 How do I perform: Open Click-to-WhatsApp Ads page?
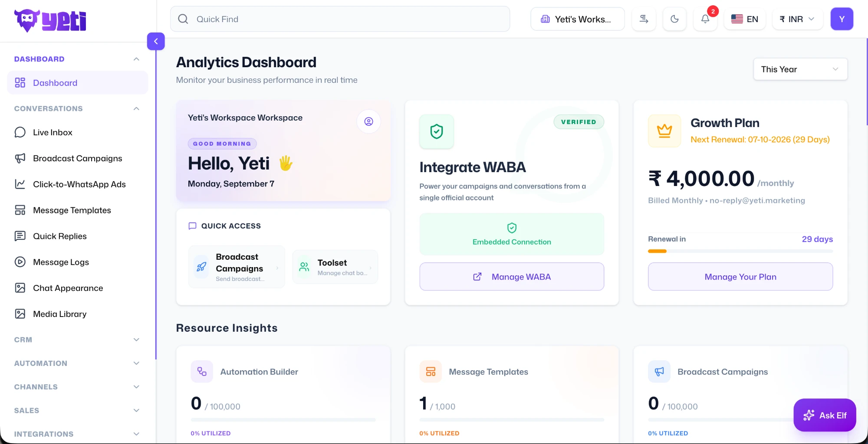pyautogui.click(x=78, y=184)
